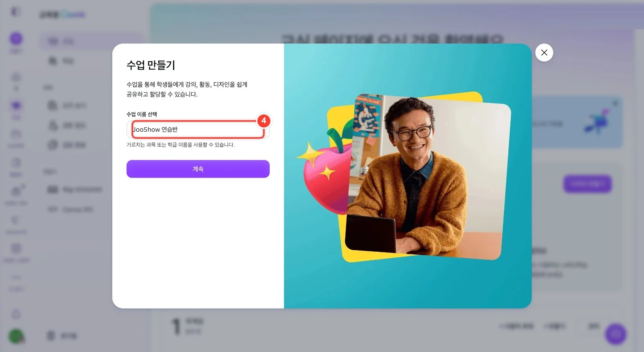Click the purple 계속 button
Image resolution: width=644 pixels, height=352 pixels.
pyautogui.click(x=198, y=169)
